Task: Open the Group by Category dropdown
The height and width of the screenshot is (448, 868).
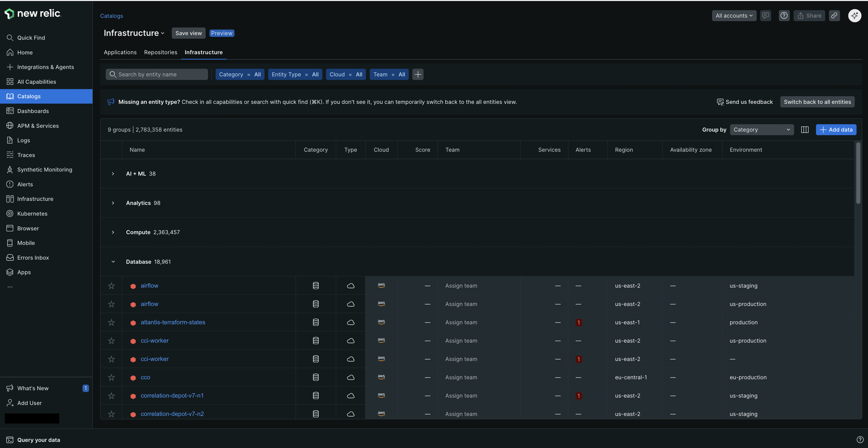Action: (x=761, y=130)
